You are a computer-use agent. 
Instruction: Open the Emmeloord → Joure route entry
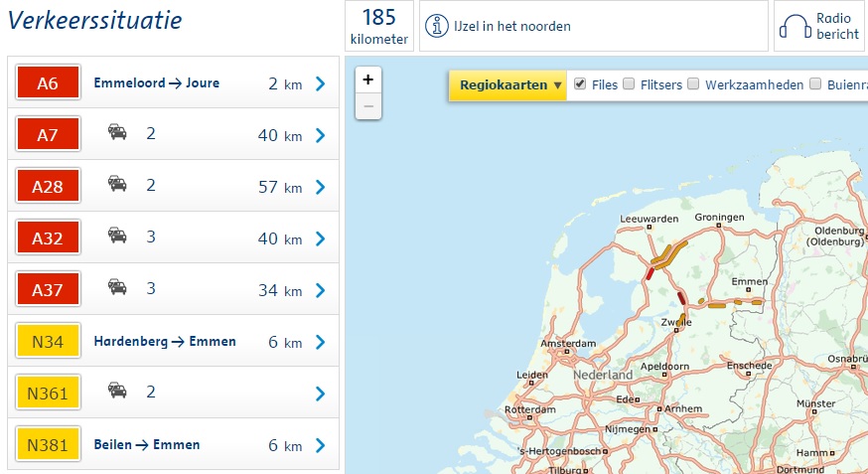[x=156, y=83]
